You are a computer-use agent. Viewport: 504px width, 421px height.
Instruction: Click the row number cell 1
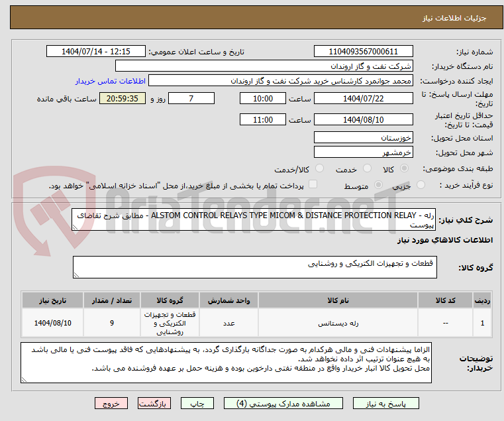tap(482, 323)
